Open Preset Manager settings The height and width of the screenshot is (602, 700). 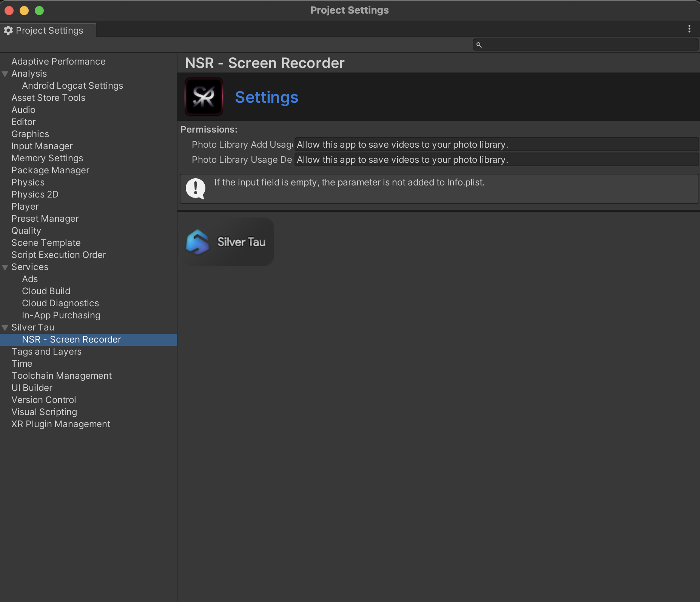[x=45, y=219]
